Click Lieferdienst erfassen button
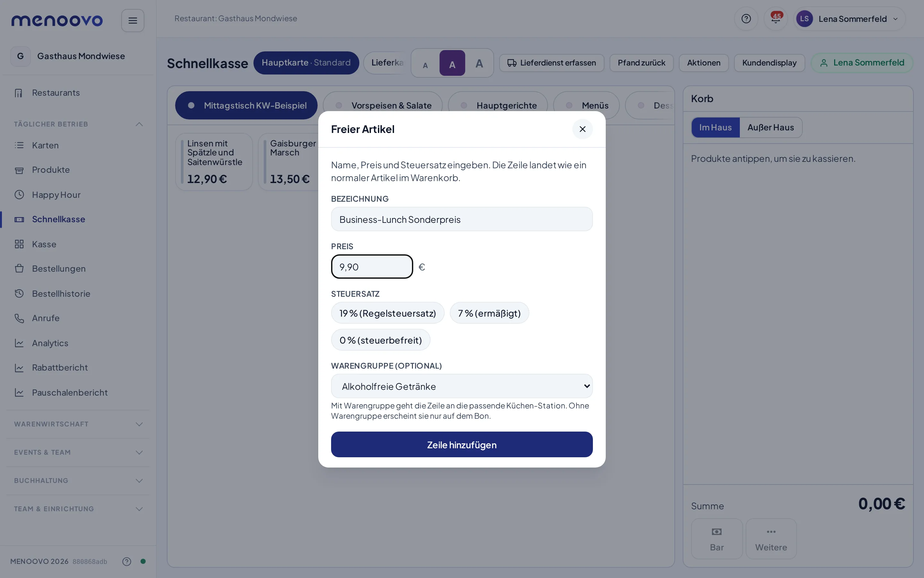 point(552,63)
